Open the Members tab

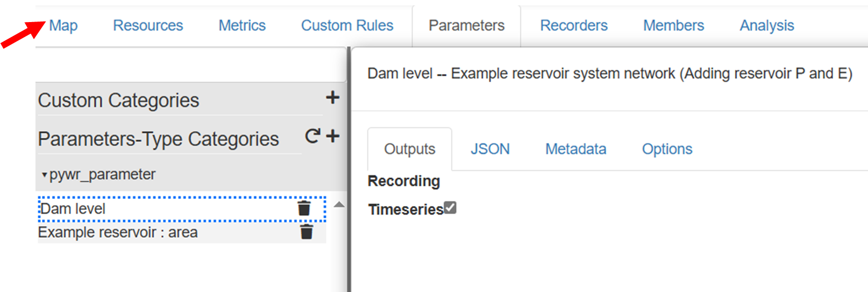[x=673, y=26]
